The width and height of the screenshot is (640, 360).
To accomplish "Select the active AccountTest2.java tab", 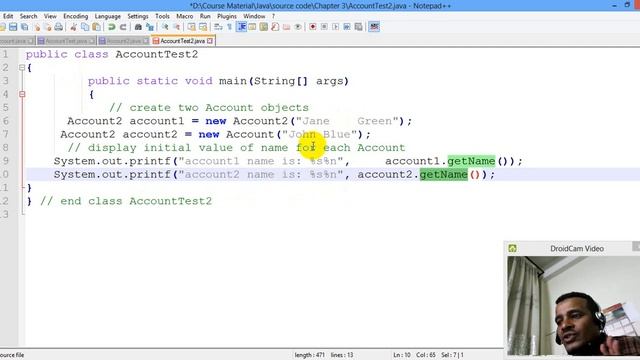I will click(x=182, y=41).
